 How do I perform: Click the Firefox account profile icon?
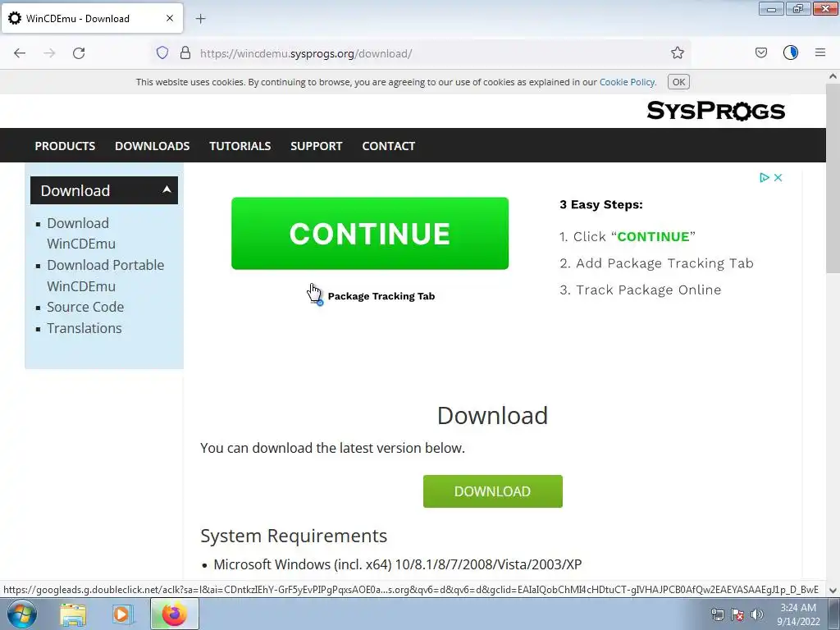[791, 52]
